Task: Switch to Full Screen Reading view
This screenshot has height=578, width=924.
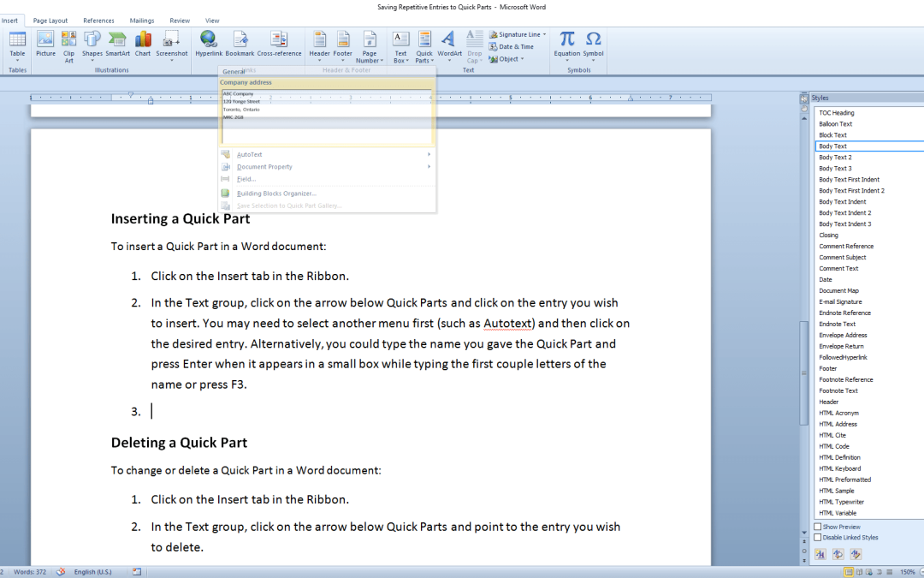Action: click(858, 571)
